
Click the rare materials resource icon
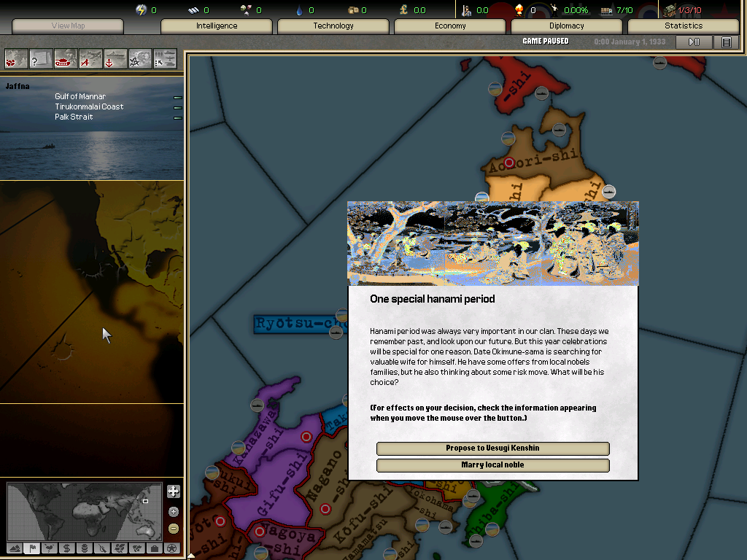coord(246,9)
